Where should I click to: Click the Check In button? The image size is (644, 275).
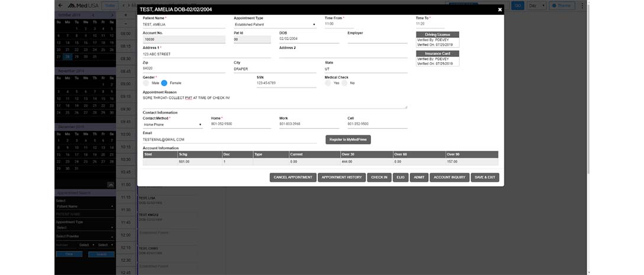[x=379, y=177]
